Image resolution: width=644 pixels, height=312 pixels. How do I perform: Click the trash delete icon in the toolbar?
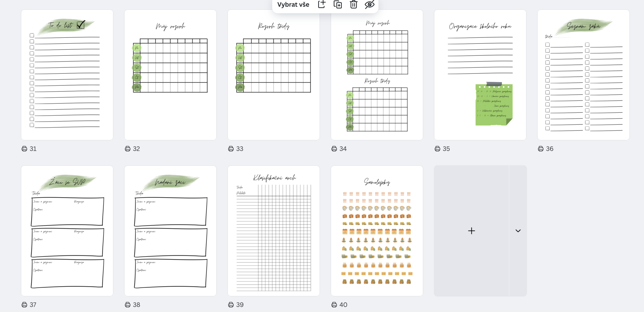click(354, 4)
